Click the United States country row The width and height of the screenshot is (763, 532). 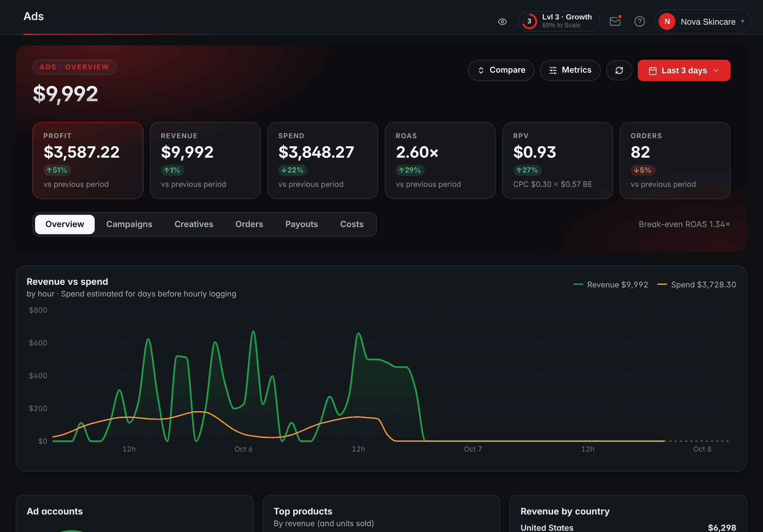pyautogui.click(x=628, y=527)
